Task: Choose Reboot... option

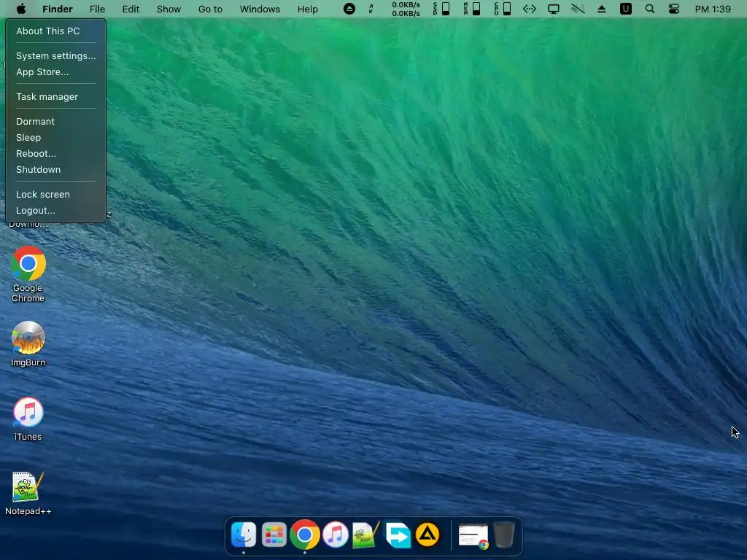Action: tap(55, 154)
